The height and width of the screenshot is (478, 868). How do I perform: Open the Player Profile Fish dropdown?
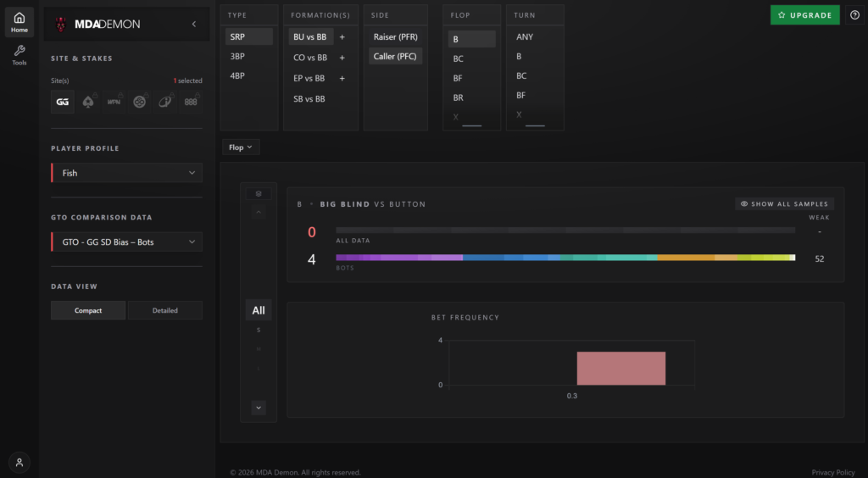[127, 173]
